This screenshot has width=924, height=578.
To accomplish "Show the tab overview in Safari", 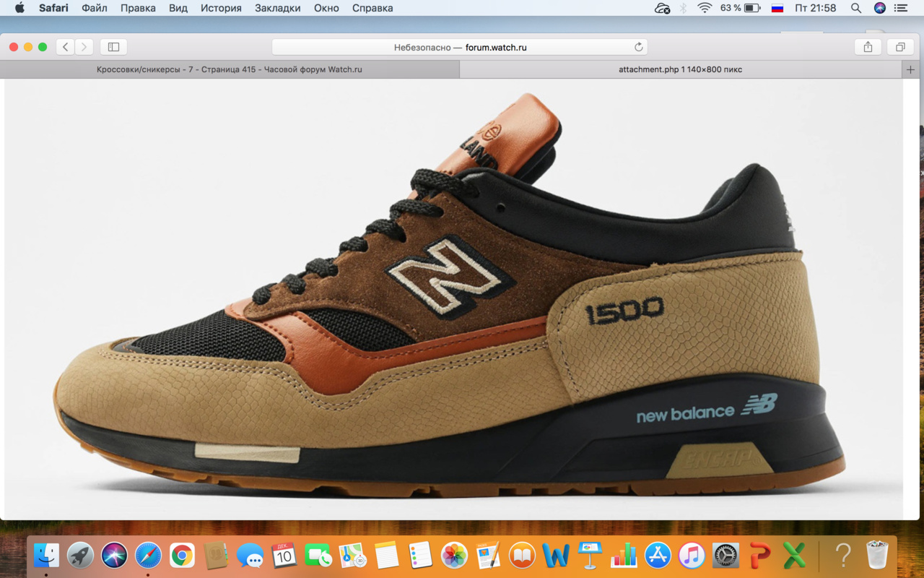I will tap(900, 47).
